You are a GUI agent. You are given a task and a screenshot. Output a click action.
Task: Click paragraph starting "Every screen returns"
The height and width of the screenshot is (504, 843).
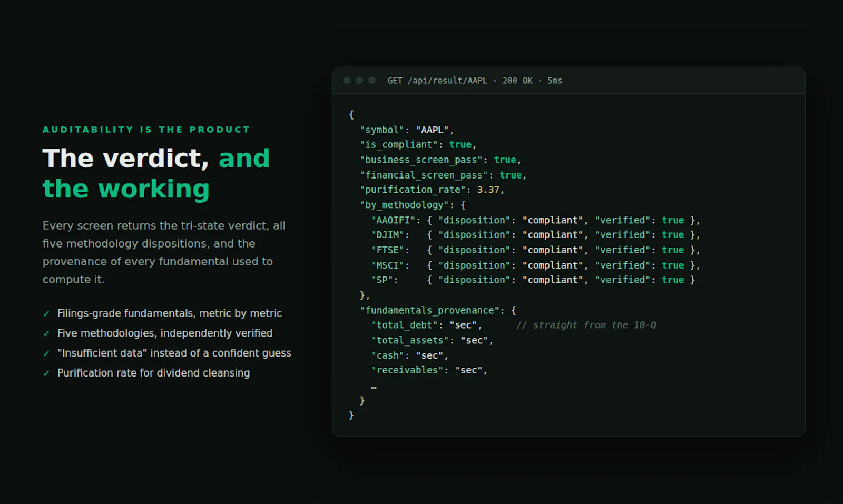tap(164, 252)
